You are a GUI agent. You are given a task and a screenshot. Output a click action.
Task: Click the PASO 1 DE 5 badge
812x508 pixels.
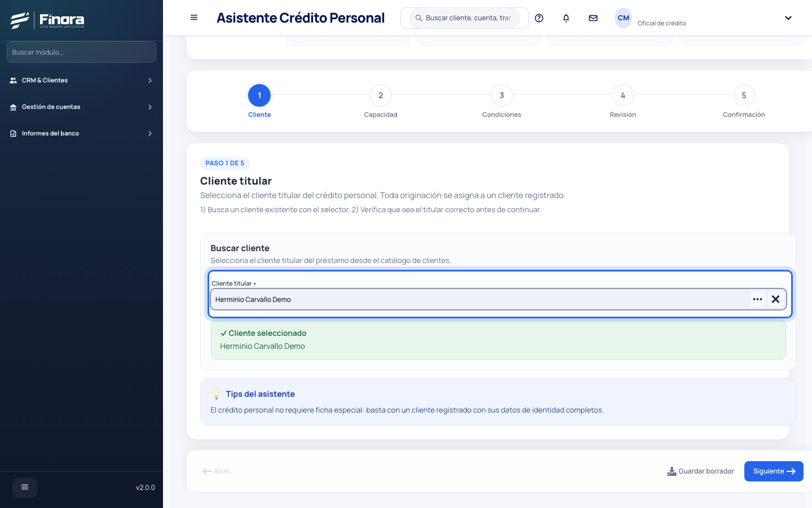pos(225,163)
